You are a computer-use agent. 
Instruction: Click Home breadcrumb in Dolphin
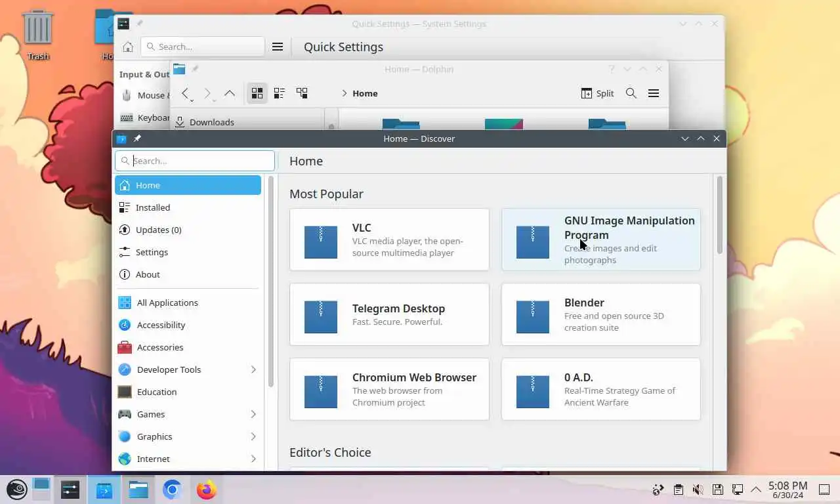click(x=365, y=93)
